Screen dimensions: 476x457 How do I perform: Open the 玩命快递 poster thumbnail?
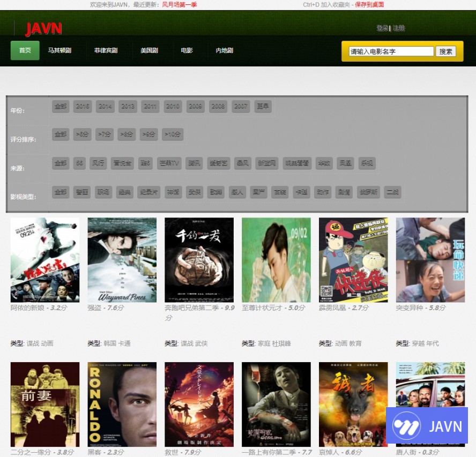(x=430, y=260)
